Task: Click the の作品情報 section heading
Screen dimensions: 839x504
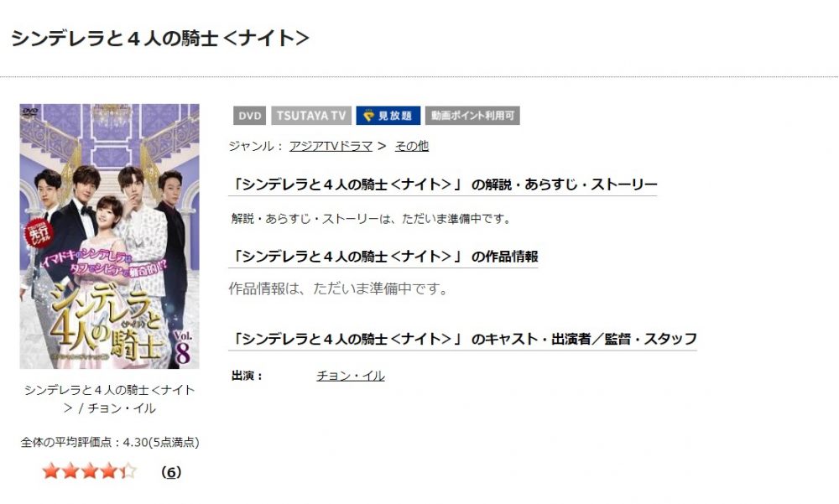Action: pos(383,257)
